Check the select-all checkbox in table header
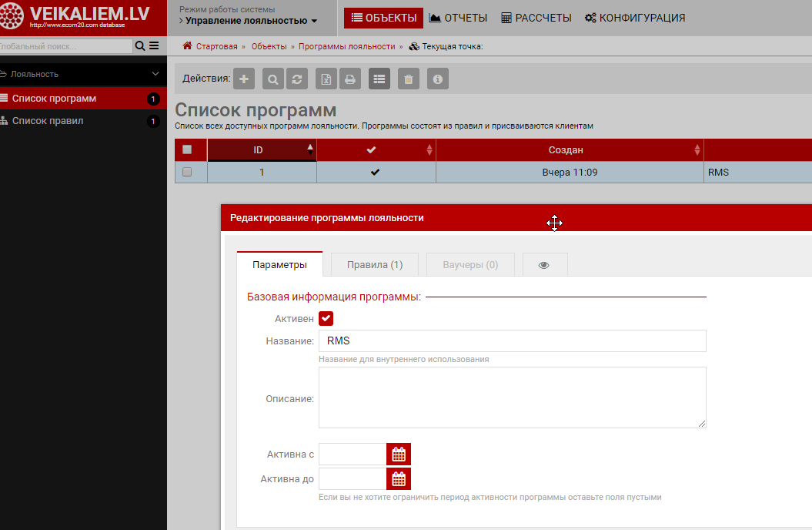 (187, 149)
